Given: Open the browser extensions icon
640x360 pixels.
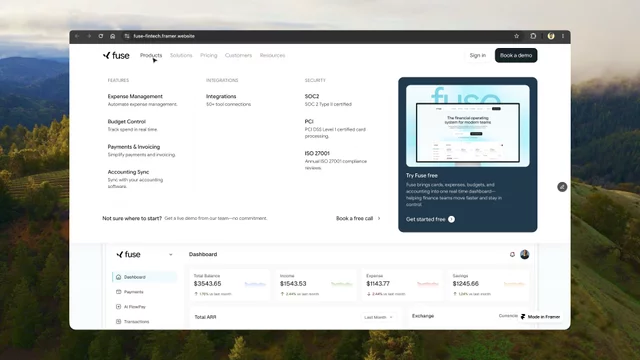Looking at the screenshot, I should pyautogui.click(x=533, y=36).
